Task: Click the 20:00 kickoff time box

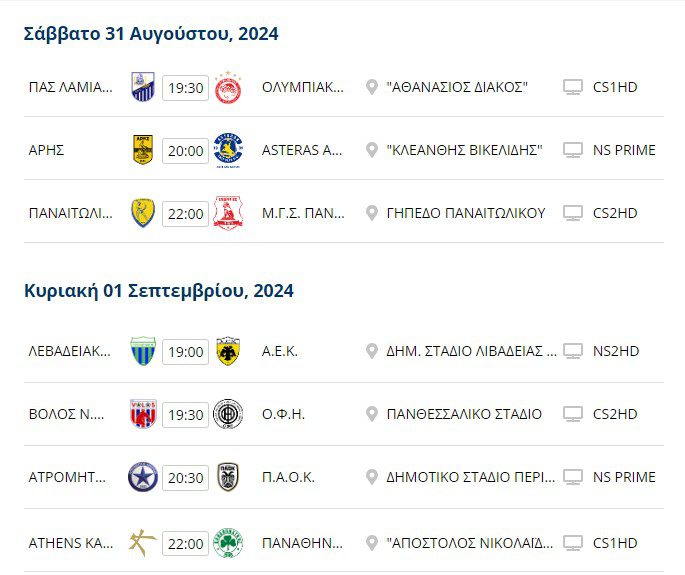Action: click(185, 151)
